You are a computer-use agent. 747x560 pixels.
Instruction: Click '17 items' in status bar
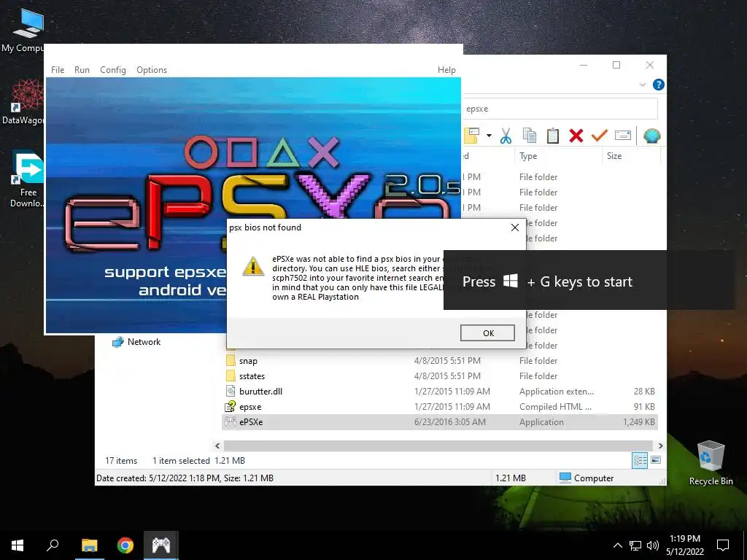point(121,461)
